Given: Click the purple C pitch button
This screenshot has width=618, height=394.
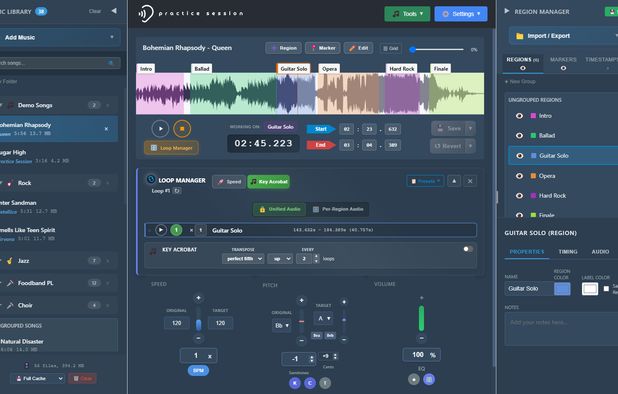Looking at the screenshot, I should tap(310, 383).
